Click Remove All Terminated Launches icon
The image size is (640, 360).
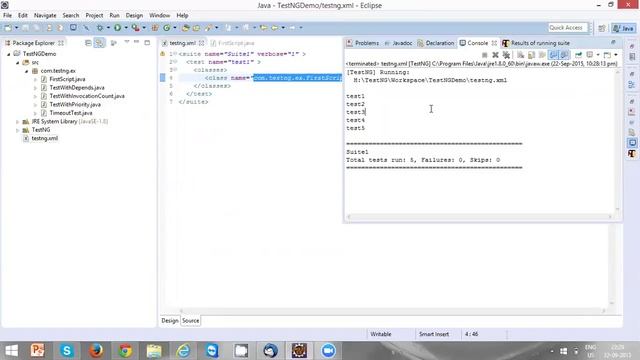click(506, 55)
